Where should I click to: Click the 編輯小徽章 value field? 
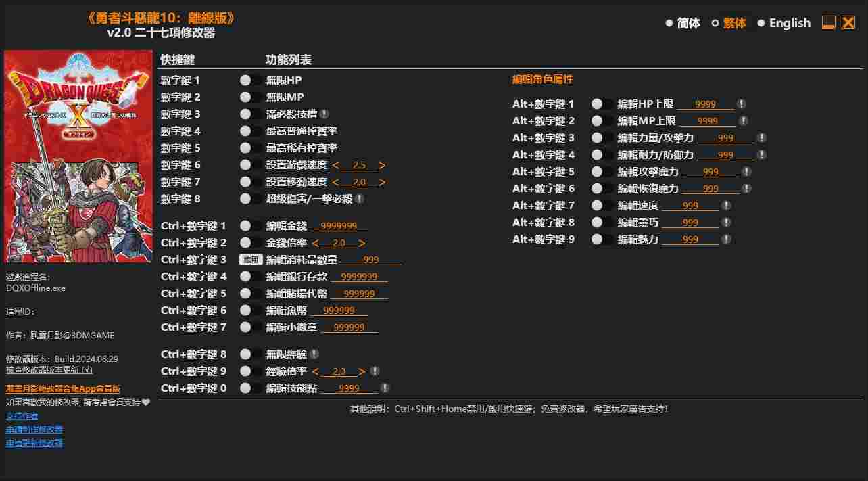pyautogui.click(x=349, y=327)
